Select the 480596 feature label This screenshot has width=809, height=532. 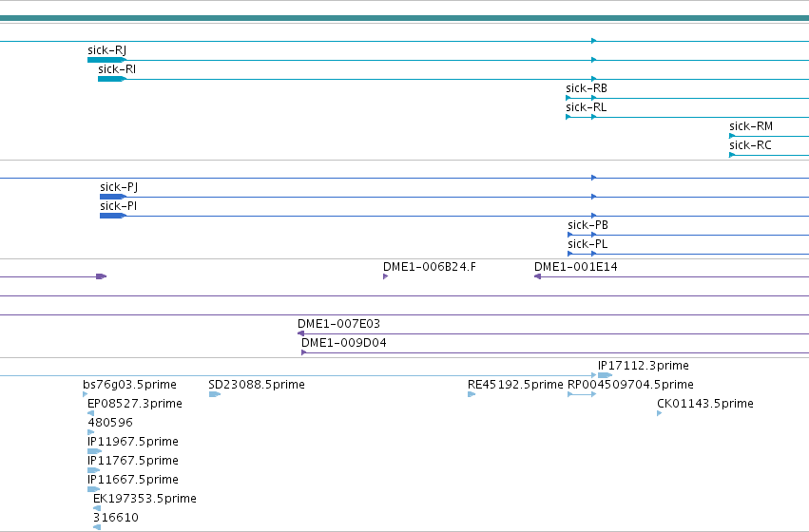click(110, 424)
